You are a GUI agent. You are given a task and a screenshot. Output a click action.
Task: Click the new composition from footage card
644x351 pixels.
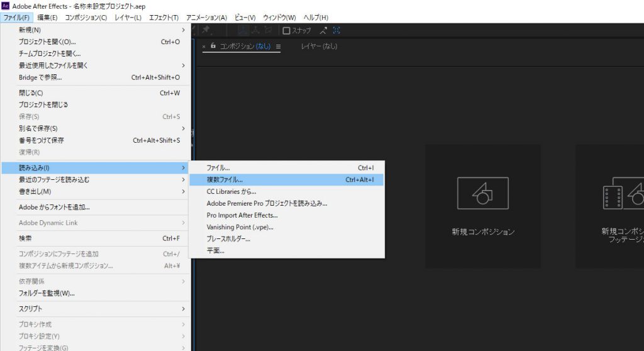point(610,206)
